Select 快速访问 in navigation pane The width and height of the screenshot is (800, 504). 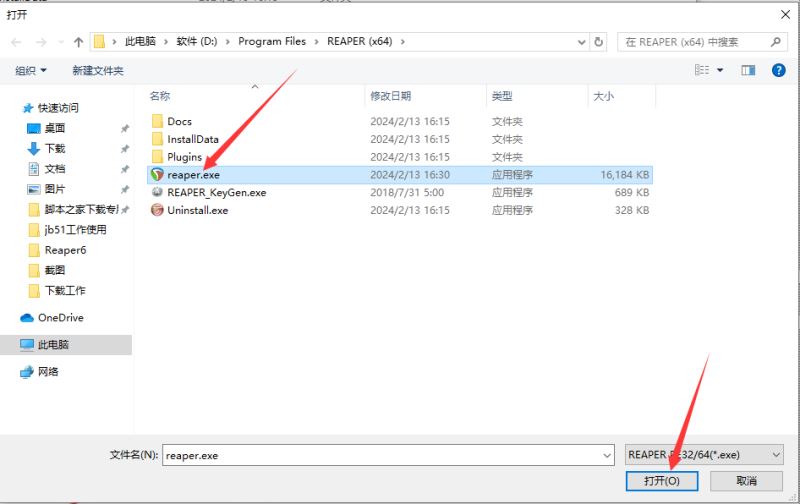click(x=58, y=108)
